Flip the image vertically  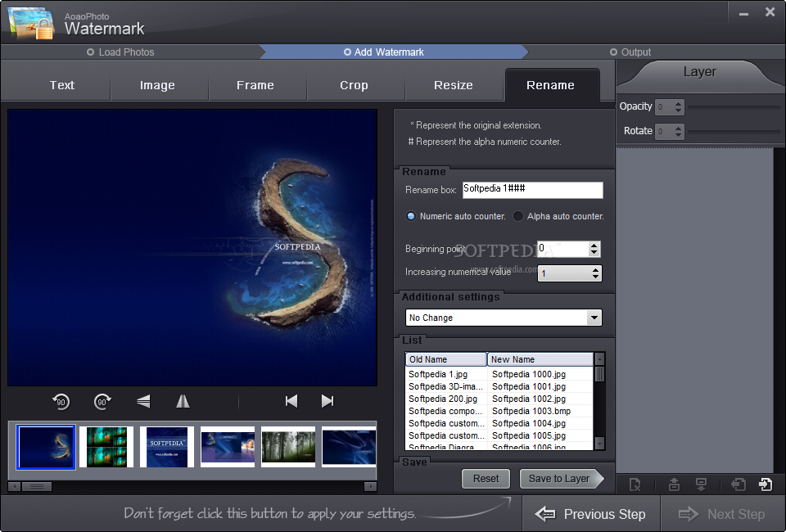[143, 401]
